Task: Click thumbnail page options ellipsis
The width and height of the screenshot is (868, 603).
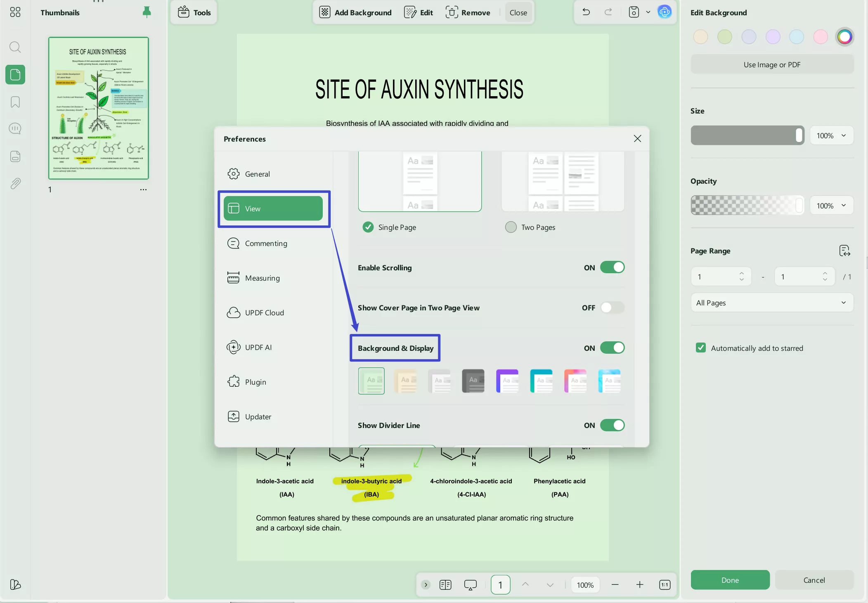Action: 143,190
